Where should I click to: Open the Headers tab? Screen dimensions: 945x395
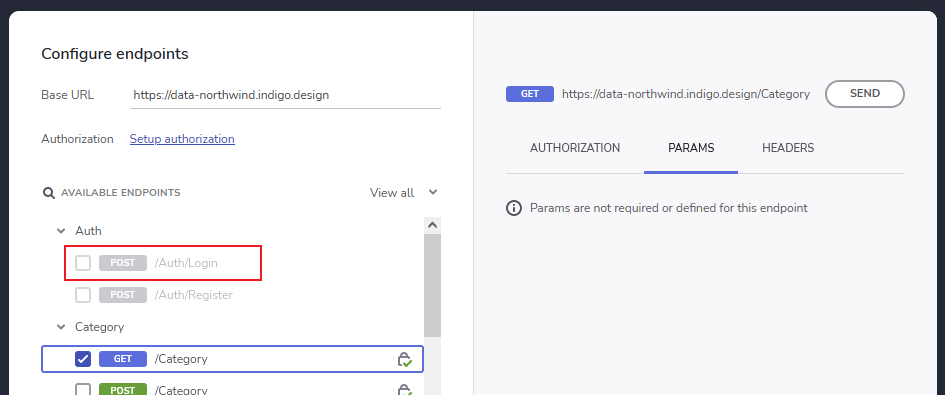pos(788,148)
